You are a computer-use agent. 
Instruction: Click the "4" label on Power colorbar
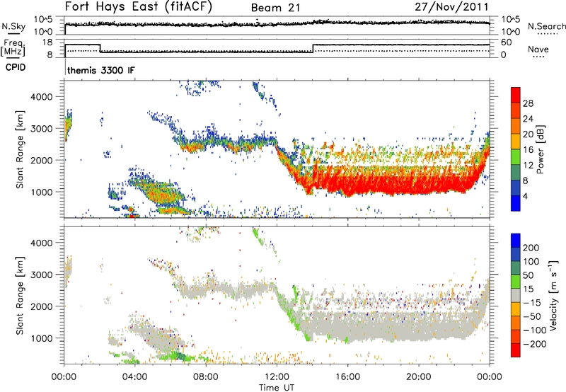coord(526,196)
